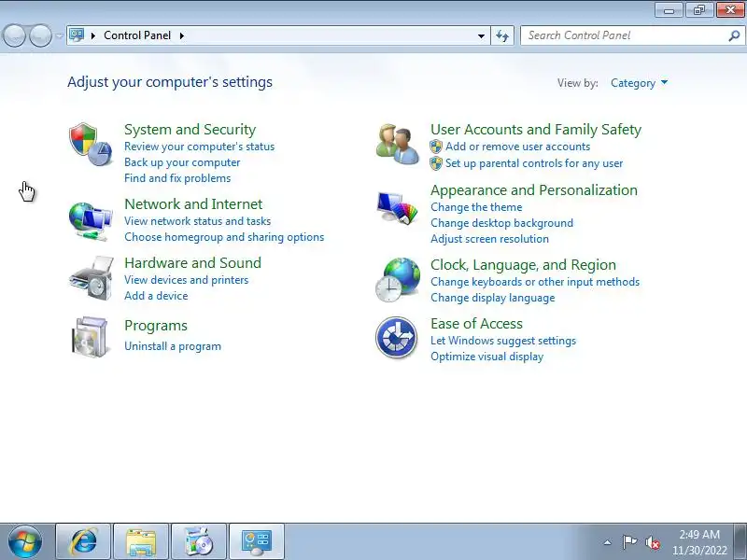This screenshot has height=560, width=747.
Task: Click the Control Panel icon in address bar
Action: pyautogui.click(x=77, y=35)
